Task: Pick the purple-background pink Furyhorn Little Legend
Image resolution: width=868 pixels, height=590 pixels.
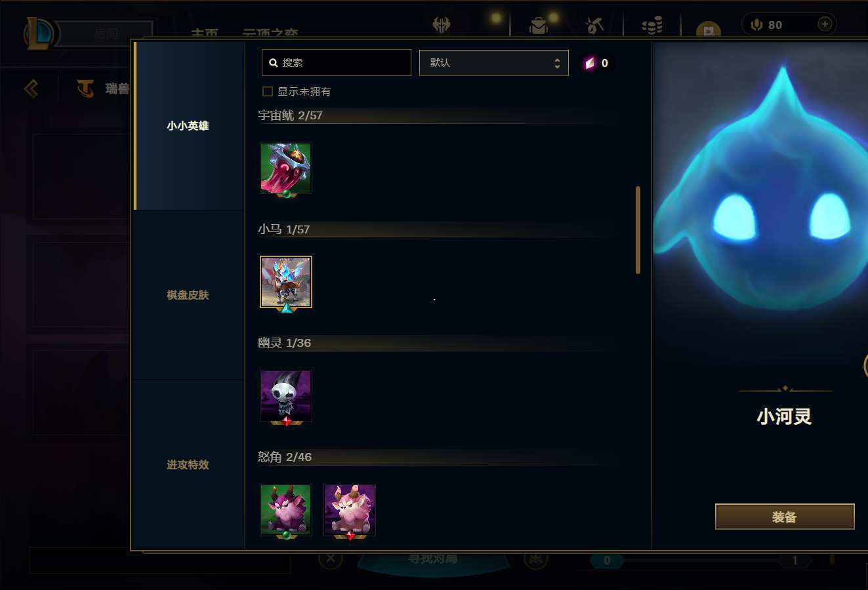Action: click(349, 510)
